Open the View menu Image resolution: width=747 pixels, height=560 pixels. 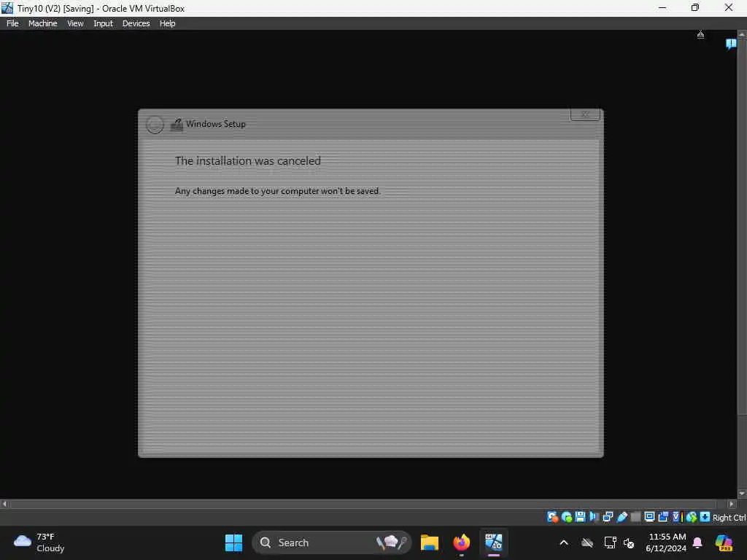tap(75, 23)
